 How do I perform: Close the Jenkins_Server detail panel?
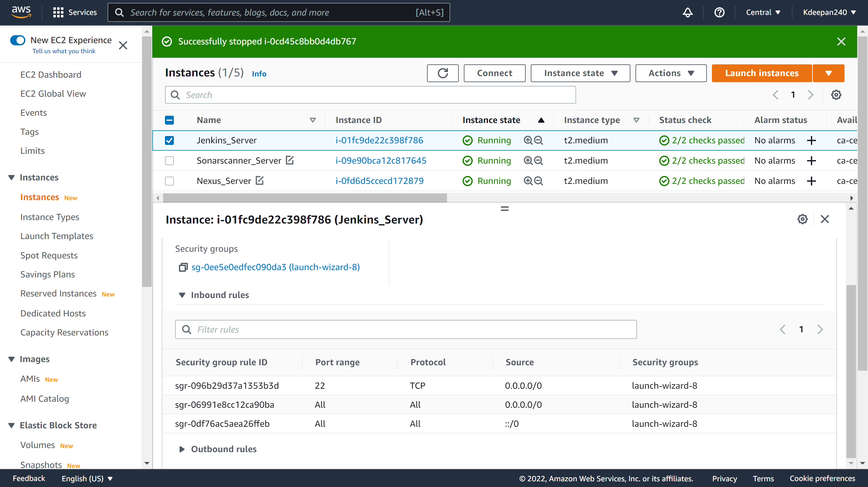[x=825, y=219]
